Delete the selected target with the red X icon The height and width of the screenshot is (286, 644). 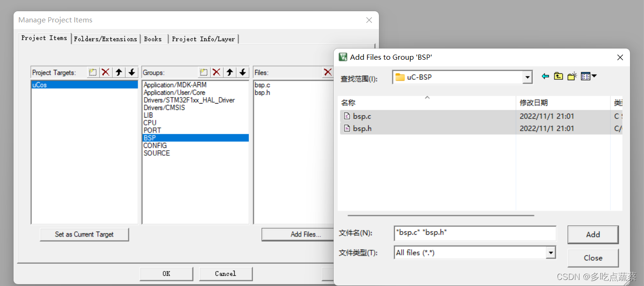(105, 72)
